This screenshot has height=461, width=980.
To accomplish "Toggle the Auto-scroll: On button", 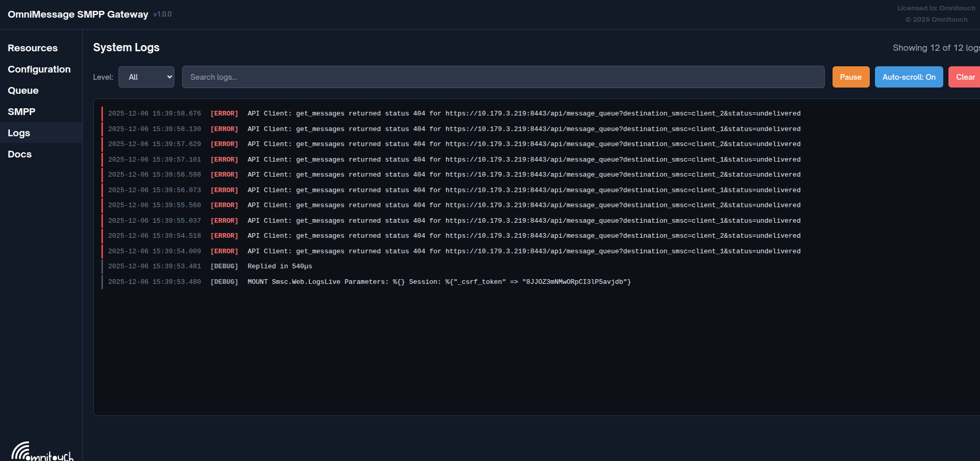I will click(909, 77).
